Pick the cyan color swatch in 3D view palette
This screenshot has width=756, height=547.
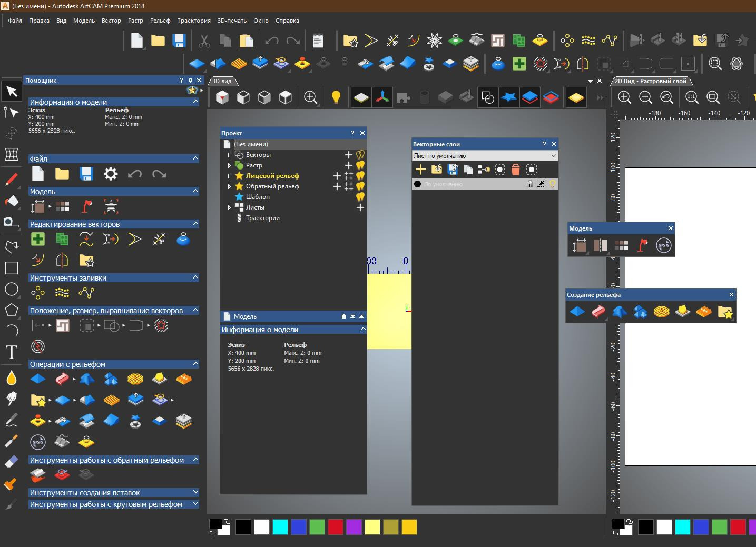[x=280, y=526]
